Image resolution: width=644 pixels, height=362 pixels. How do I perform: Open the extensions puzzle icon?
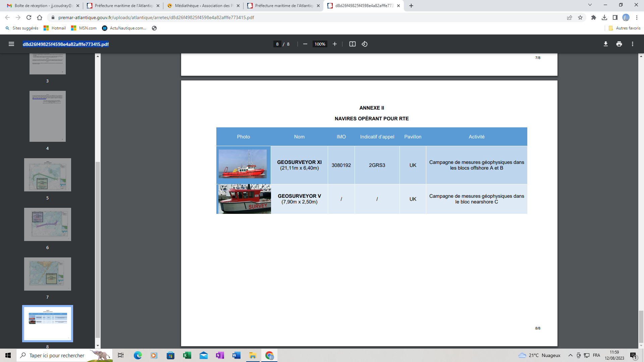(x=594, y=17)
